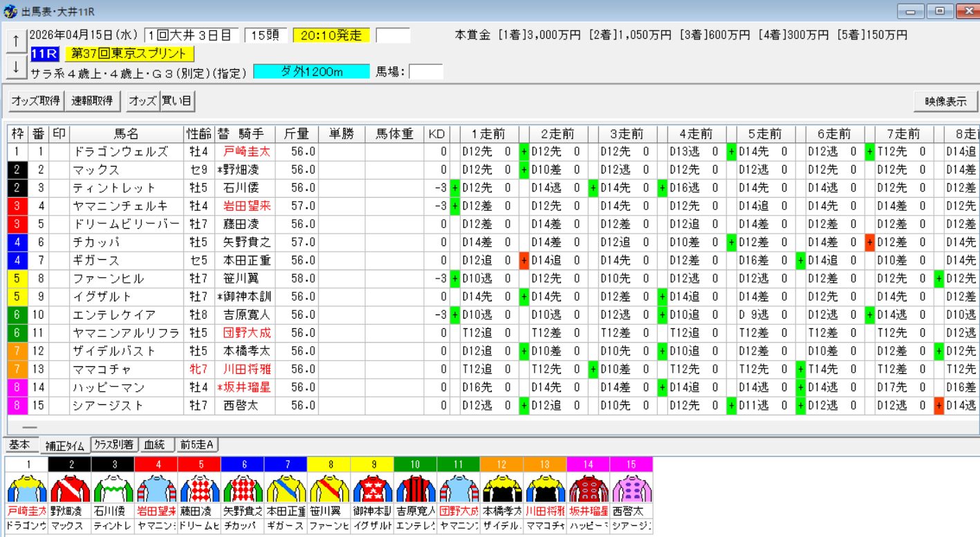980x537 pixels.
Task: Click the application icon in title bar
Action: tap(10, 11)
